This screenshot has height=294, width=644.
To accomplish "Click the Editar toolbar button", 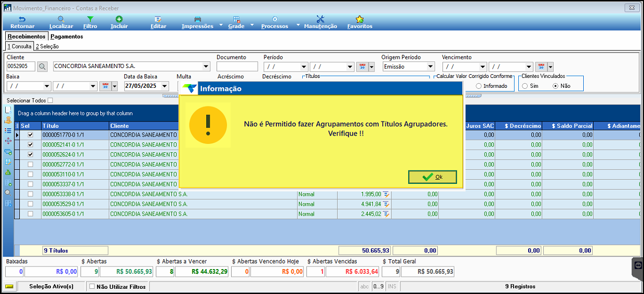I will coord(158,22).
